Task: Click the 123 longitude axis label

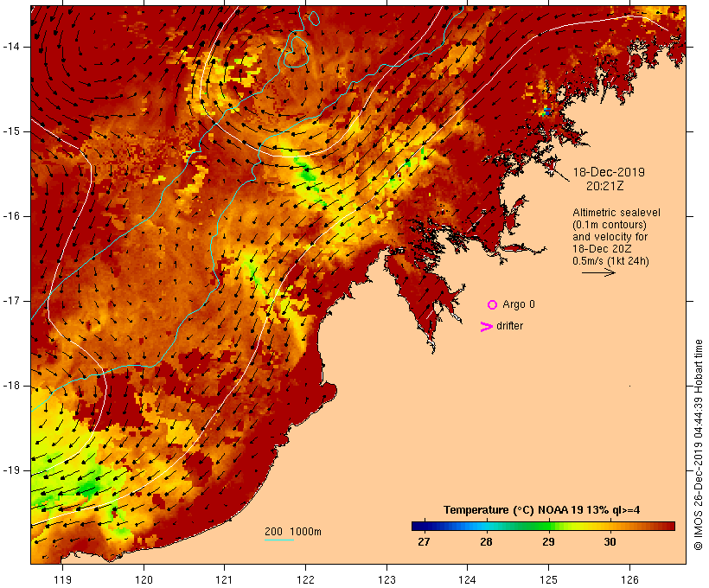Action: click(x=386, y=579)
